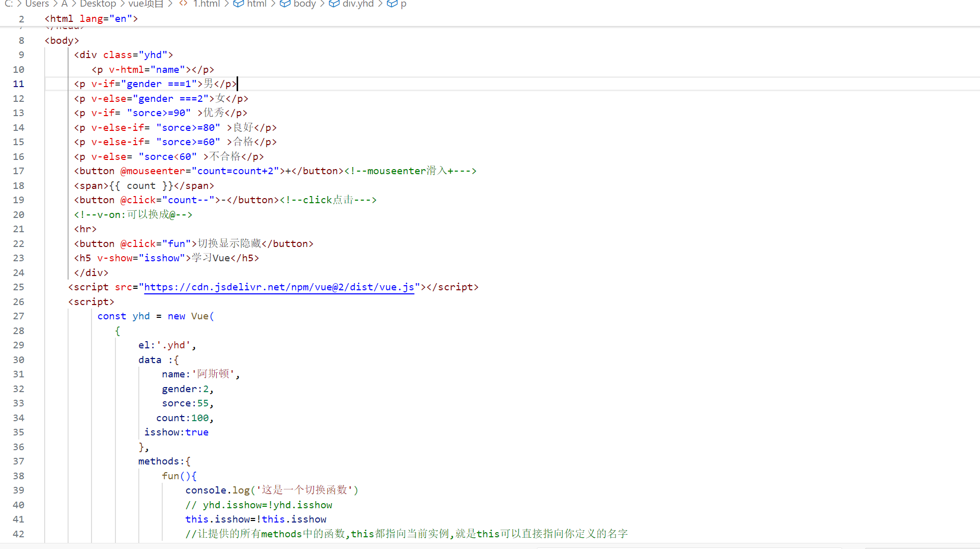Select the div.yhd breadcrumb item
The image size is (980, 549).
(358, 4)
